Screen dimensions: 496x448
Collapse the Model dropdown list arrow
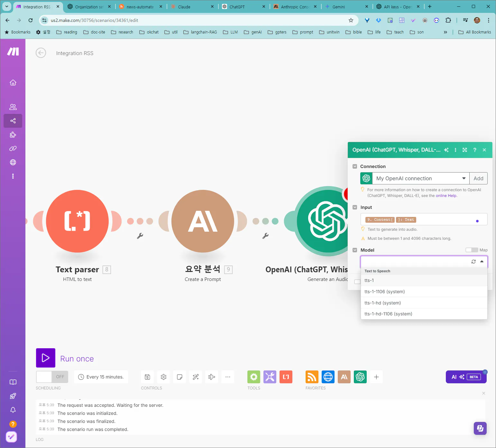(482, 262)
